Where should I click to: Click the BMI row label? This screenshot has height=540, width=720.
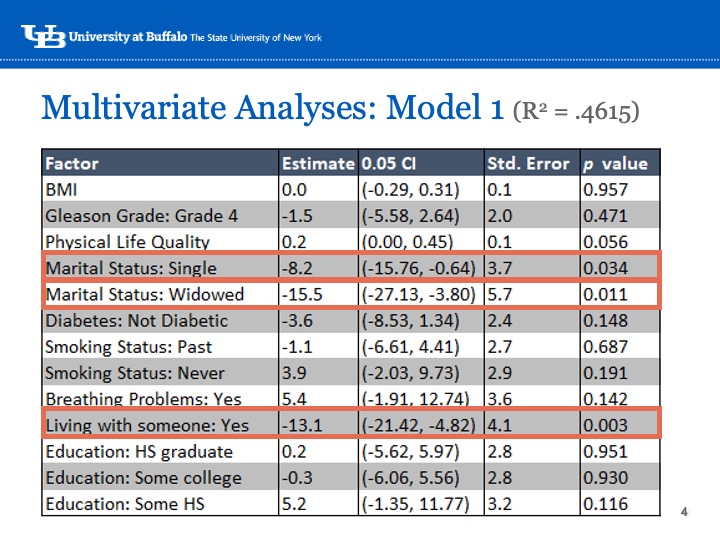63,189
